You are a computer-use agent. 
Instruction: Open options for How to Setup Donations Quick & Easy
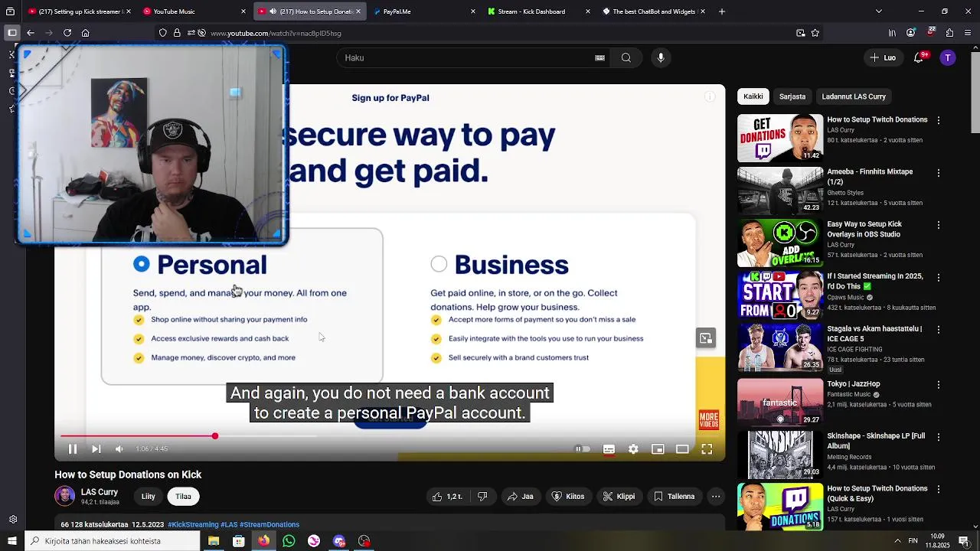tap(939, 490)
